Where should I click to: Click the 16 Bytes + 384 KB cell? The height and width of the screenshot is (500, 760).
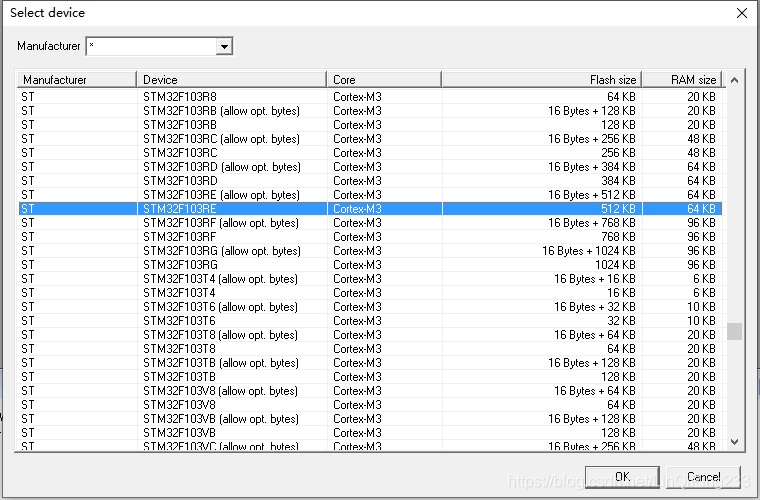592,167
